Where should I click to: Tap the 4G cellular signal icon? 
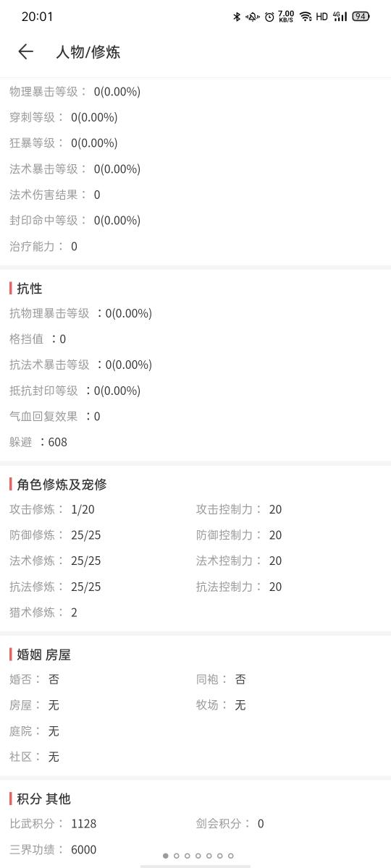point(340,17)
